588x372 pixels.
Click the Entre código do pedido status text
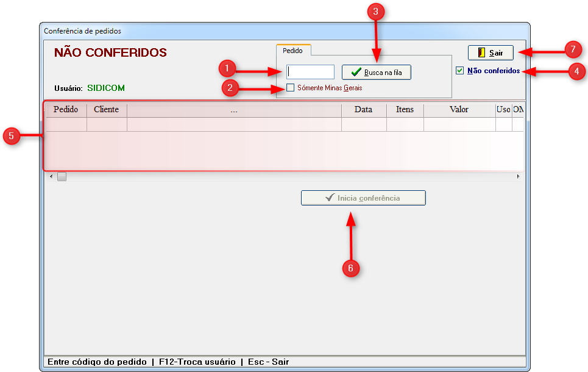pyautogui.click(x=97, y=362)
